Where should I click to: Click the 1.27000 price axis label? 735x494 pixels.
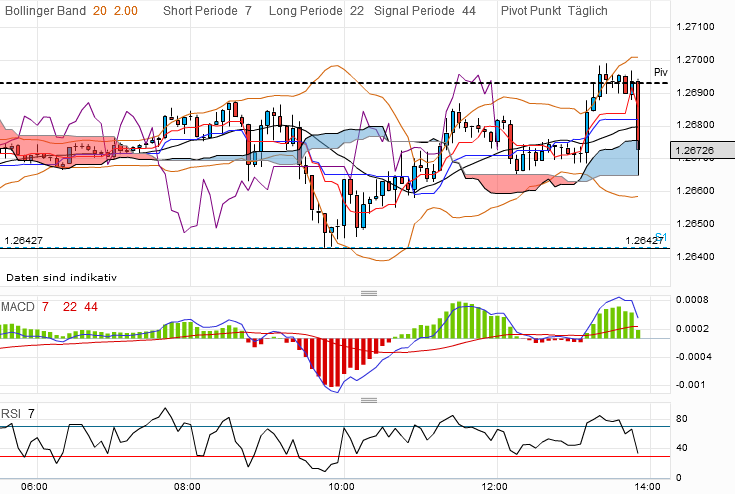pyautogui.click(x=696, y=60)
